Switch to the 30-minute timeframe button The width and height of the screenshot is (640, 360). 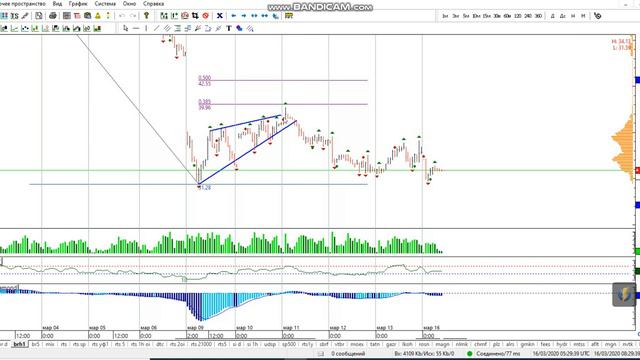[x=497, y=16]
